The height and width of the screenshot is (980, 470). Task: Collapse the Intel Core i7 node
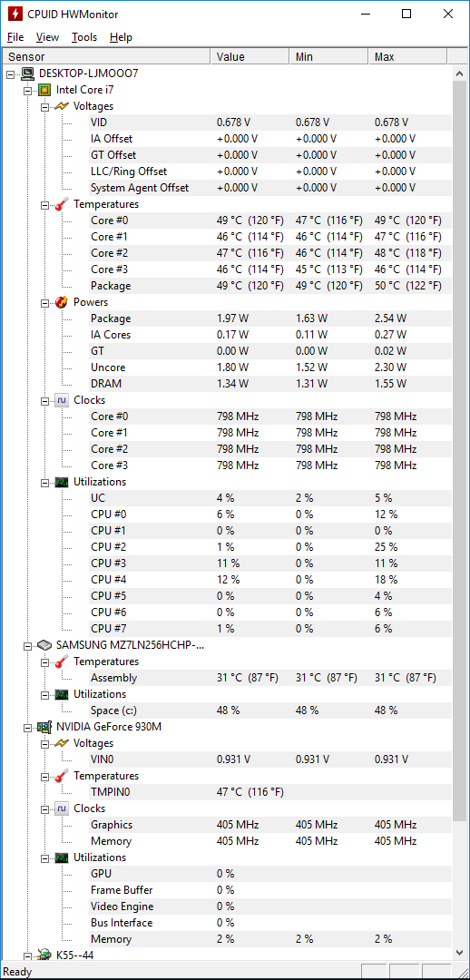[x=27, y=91]
